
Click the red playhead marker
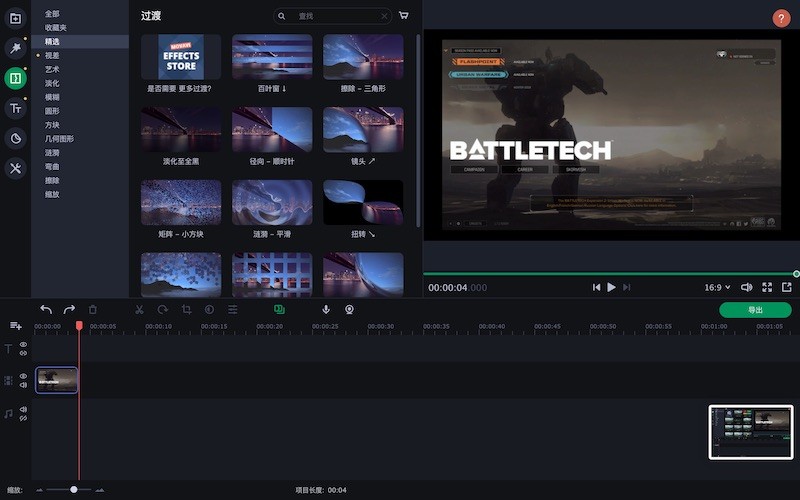(x=79, y=325)
